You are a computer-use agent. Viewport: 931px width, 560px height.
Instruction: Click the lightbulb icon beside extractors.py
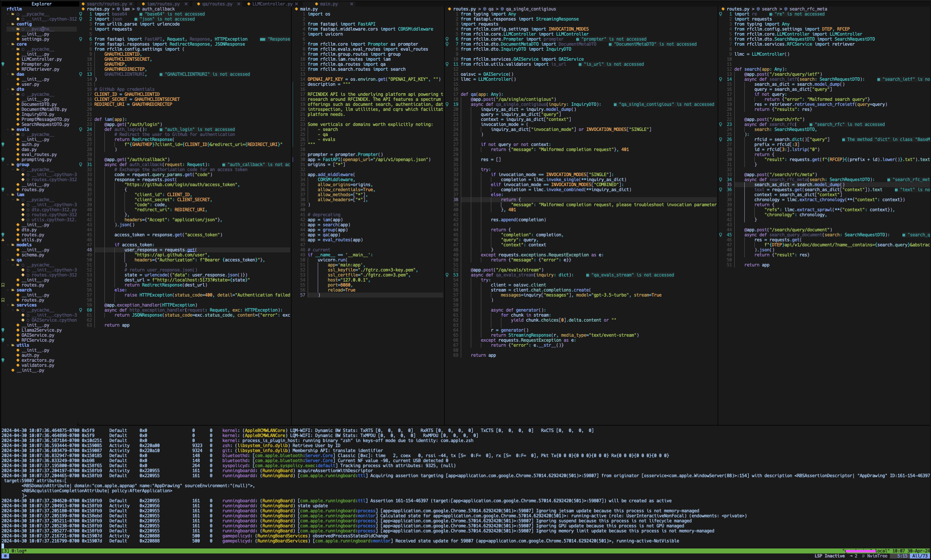[3, 360]
